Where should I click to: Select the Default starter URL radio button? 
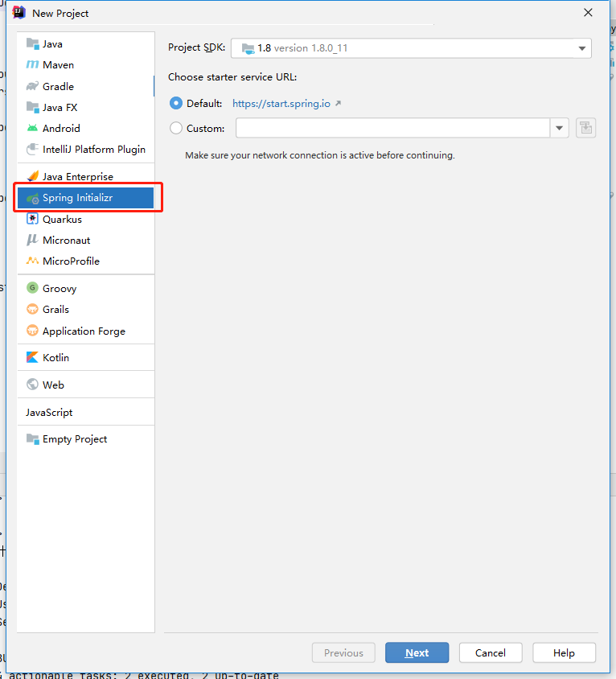[x=176, y=103]
